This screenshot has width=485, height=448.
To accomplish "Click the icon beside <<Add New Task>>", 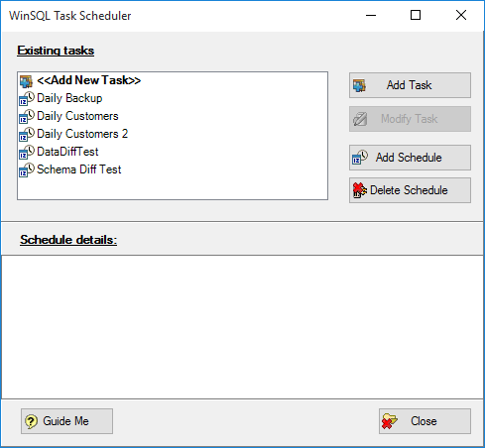I will click(x=26, y=81).
